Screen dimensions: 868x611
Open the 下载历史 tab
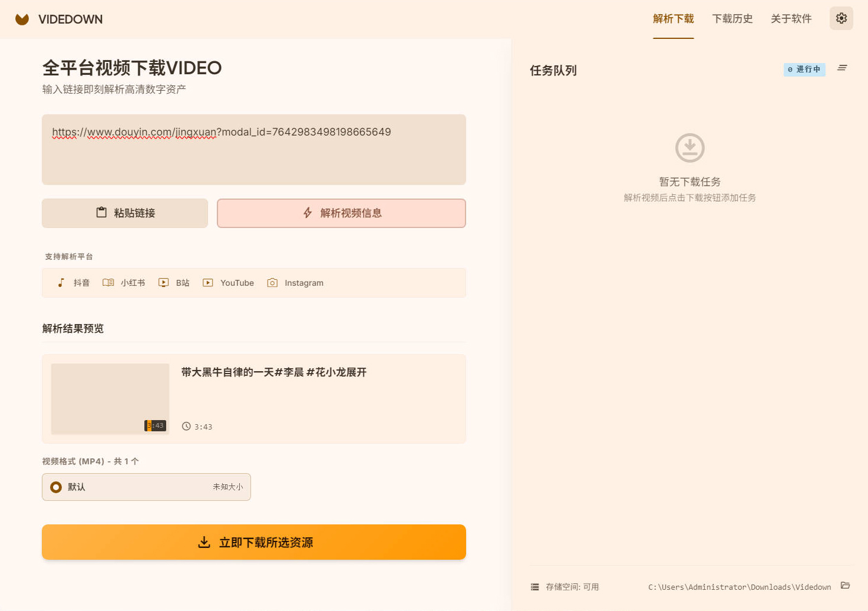[x=732, y=19]
